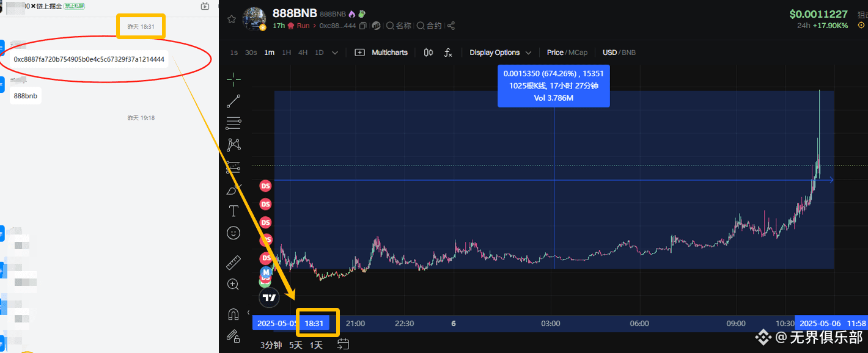Click the purple flame badge beside 888BNB
This screenshot has width=868, height=353.
352,13
